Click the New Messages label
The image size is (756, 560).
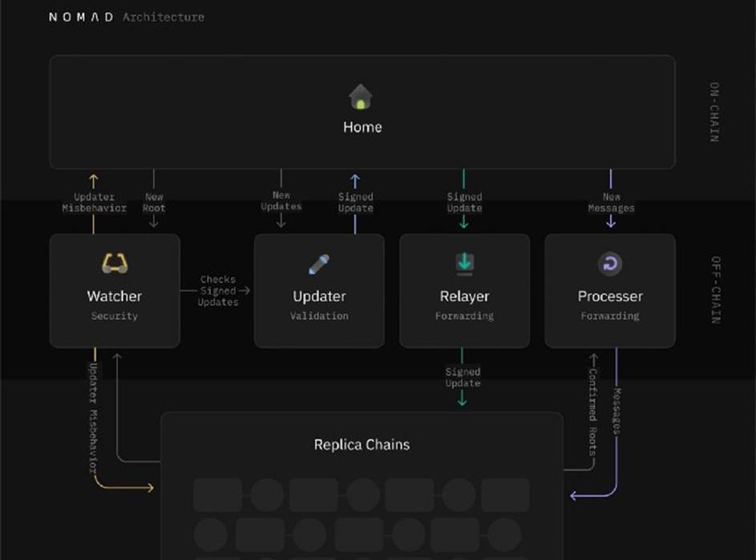611,203
